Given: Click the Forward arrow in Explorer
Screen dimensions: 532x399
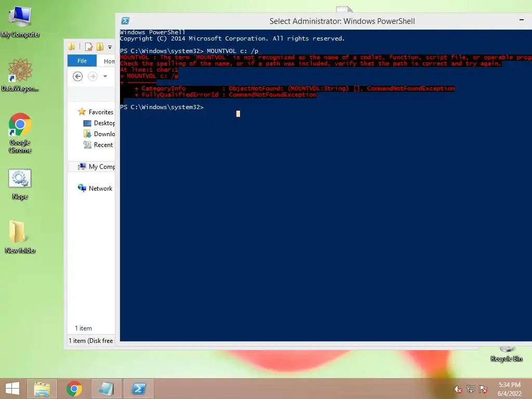Looking at the screenshot, I should (92, 76).
